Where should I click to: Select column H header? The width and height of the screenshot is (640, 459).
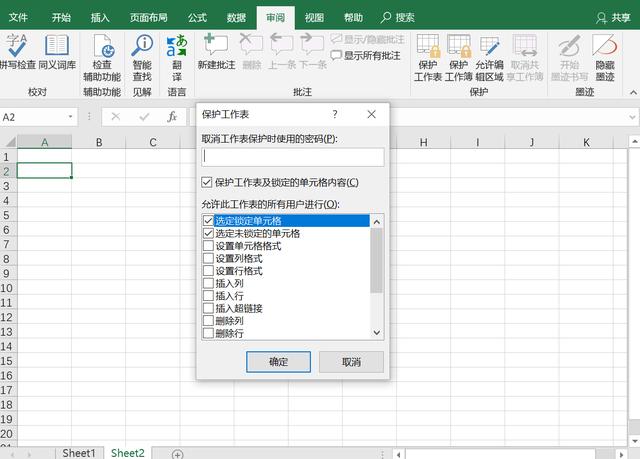[x=424, y=142]
